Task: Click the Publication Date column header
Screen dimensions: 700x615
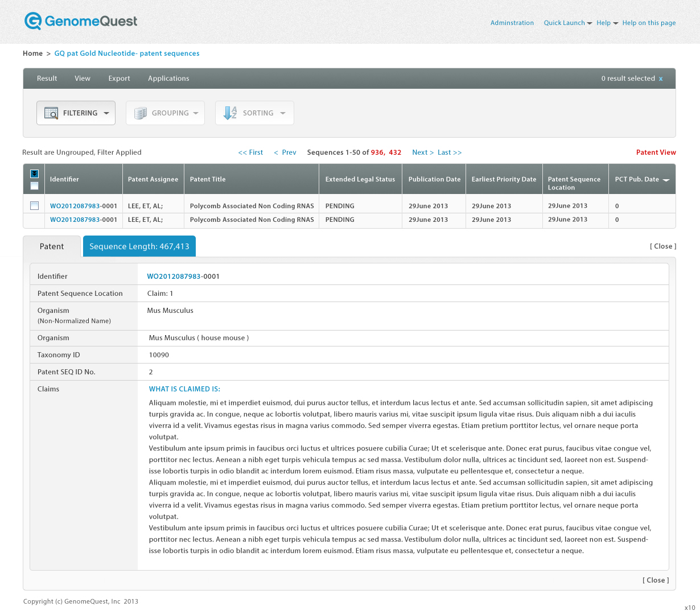Action: pos(435,179)
